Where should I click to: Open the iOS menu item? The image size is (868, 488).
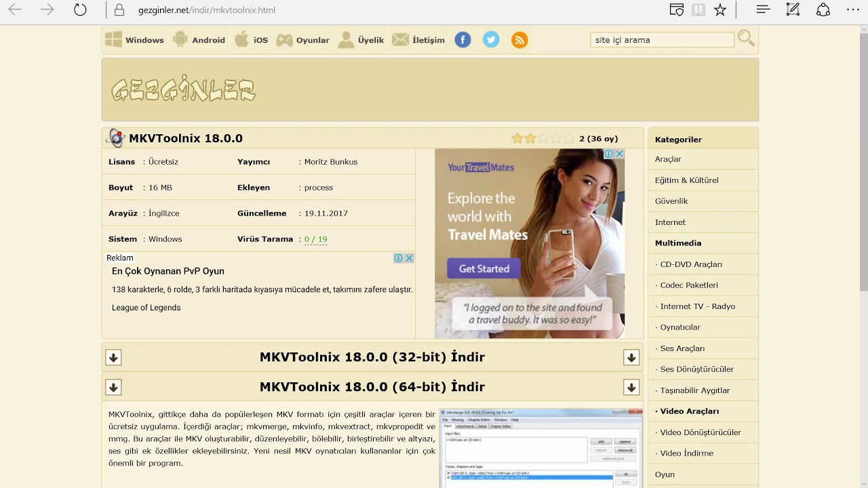251,40
